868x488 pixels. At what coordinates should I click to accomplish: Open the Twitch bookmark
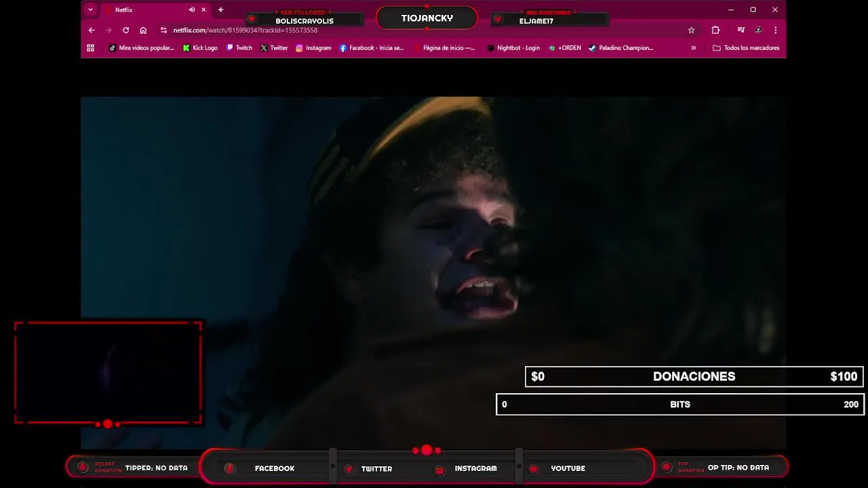[239, 48]
